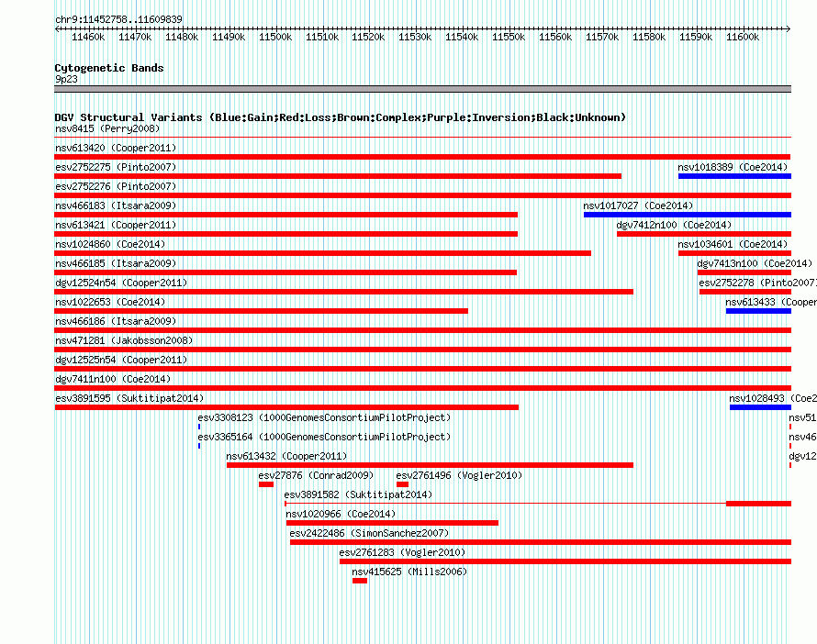The width and height of the screenshot is (817, 644).
Task: Click the nsv1034601 (Coe2014) label
Action: pos(733,244)
